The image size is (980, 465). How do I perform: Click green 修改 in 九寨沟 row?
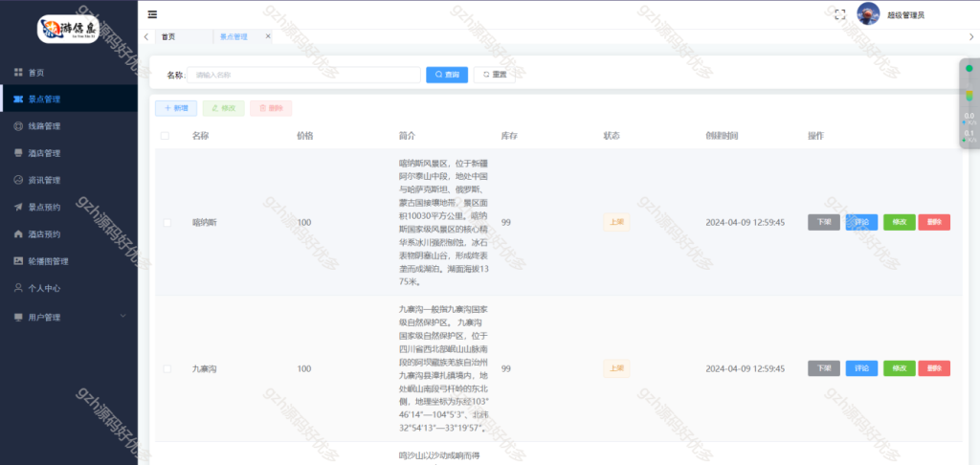900,368
